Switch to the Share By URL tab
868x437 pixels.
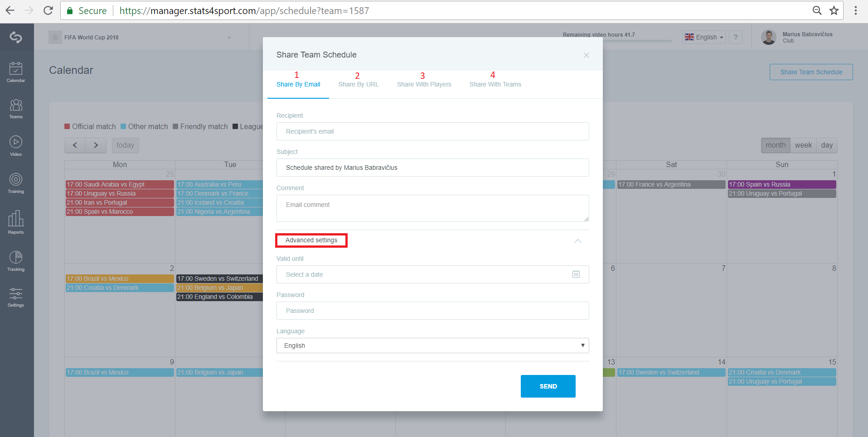(x=359, y=84)
